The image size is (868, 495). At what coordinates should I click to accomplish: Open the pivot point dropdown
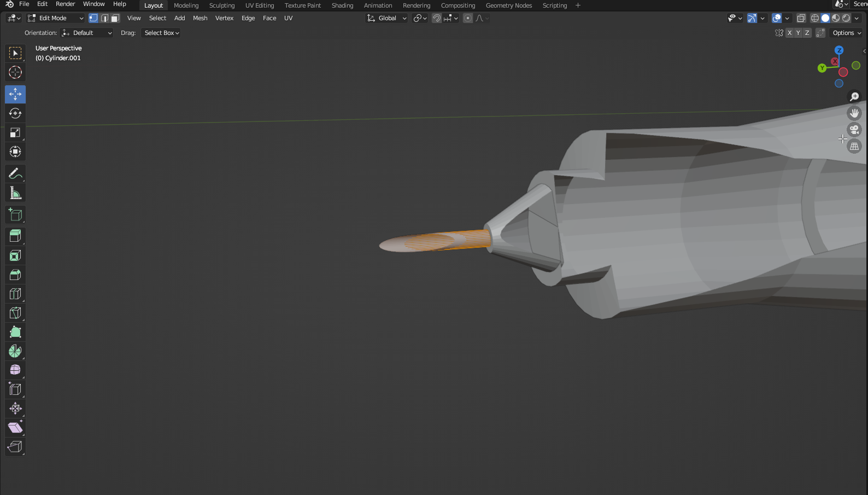(x=420, y=18)
